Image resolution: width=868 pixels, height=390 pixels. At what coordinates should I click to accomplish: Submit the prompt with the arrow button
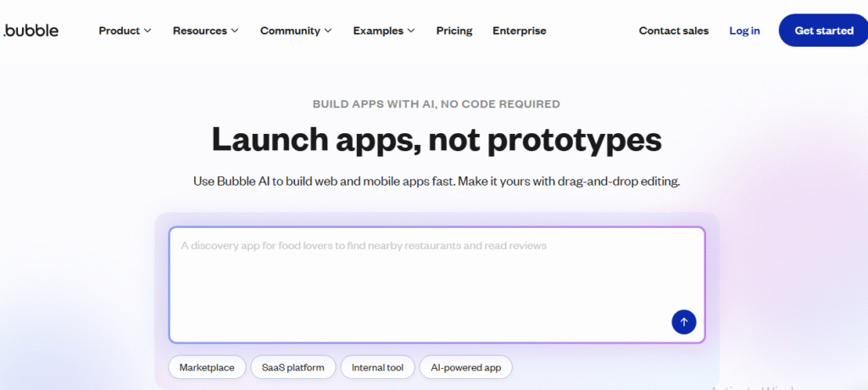pos(683,322)
